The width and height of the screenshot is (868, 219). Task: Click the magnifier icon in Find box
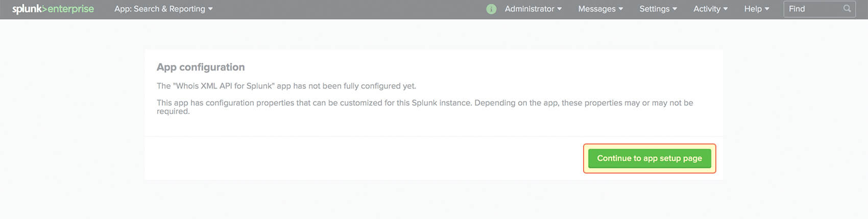coord(847,9)
